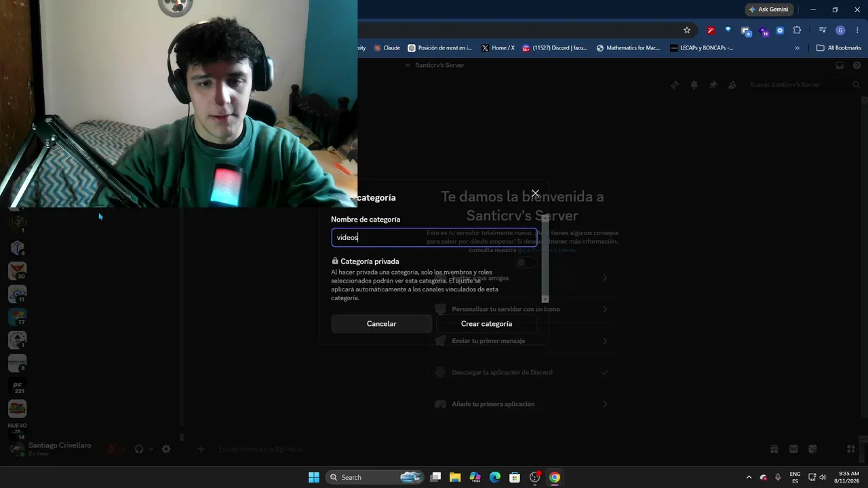Image resolution: width=868 pixels, height=488 pixels.
Task: Click the Windows taskbar Search box
Action: click(375, 477)
